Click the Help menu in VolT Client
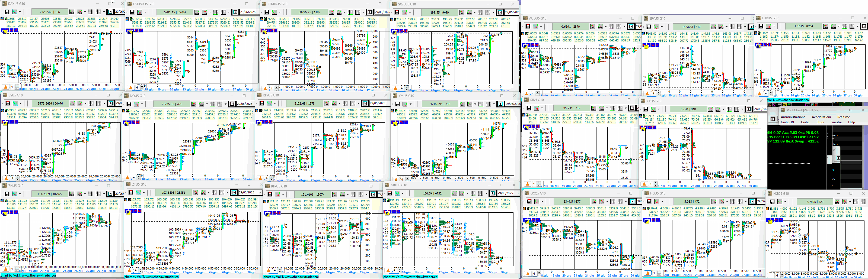 point(851,122)
